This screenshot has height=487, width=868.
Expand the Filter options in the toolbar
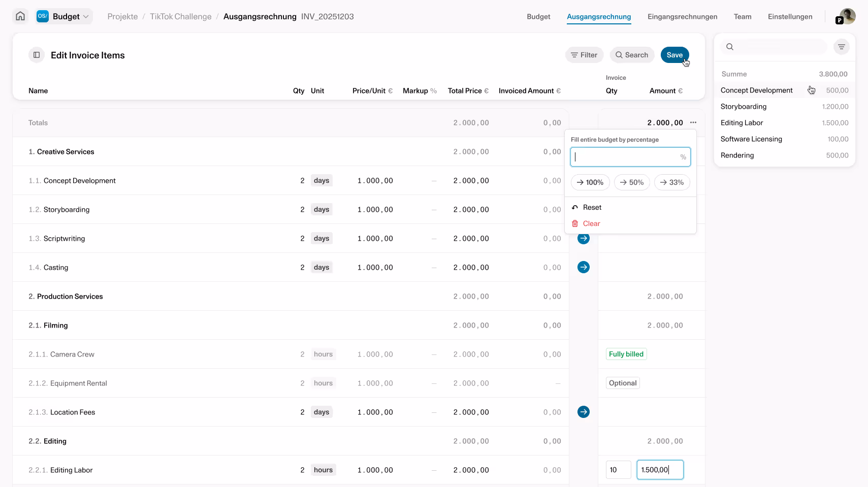[584, 55]
